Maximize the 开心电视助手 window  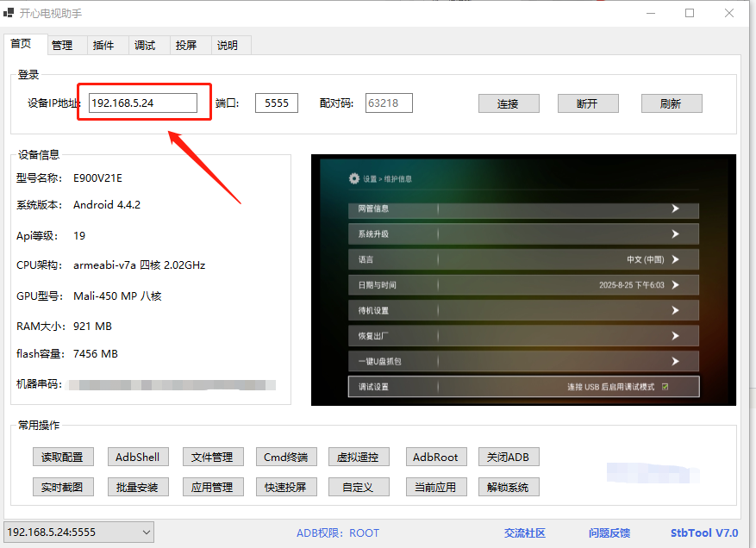tap(690, 13)
